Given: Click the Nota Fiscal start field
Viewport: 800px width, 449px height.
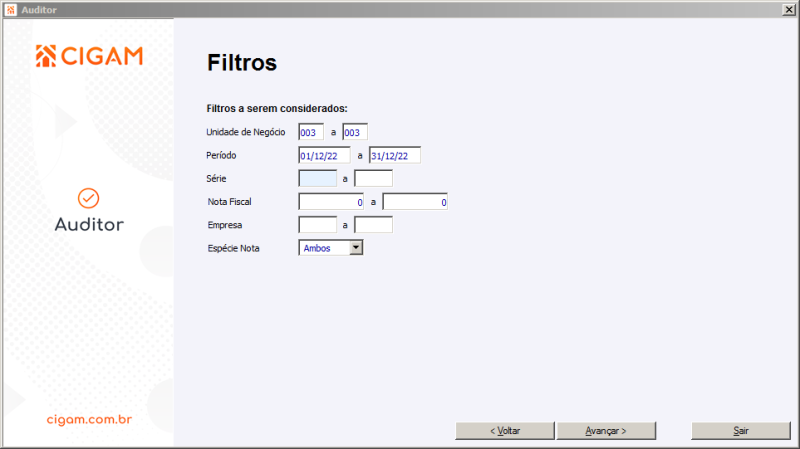Looking at the screenshot, I should pyautogui.click(x=331, y=202).
